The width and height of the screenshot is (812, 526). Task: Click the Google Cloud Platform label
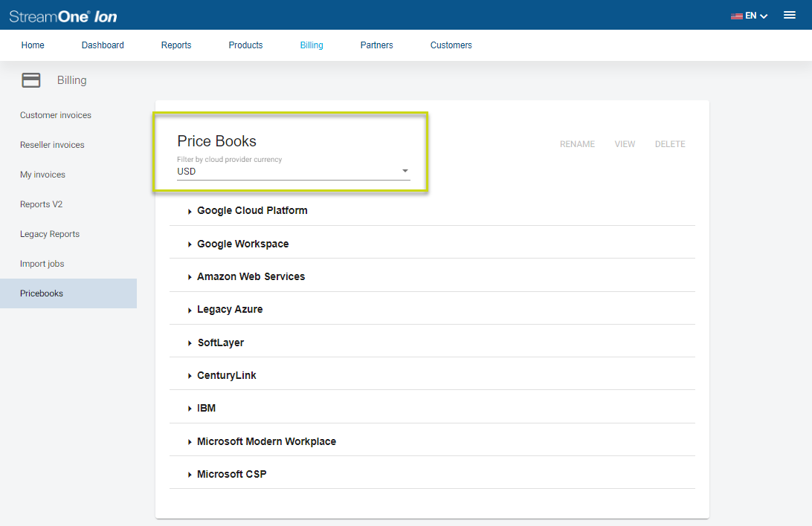click(252, 210)
